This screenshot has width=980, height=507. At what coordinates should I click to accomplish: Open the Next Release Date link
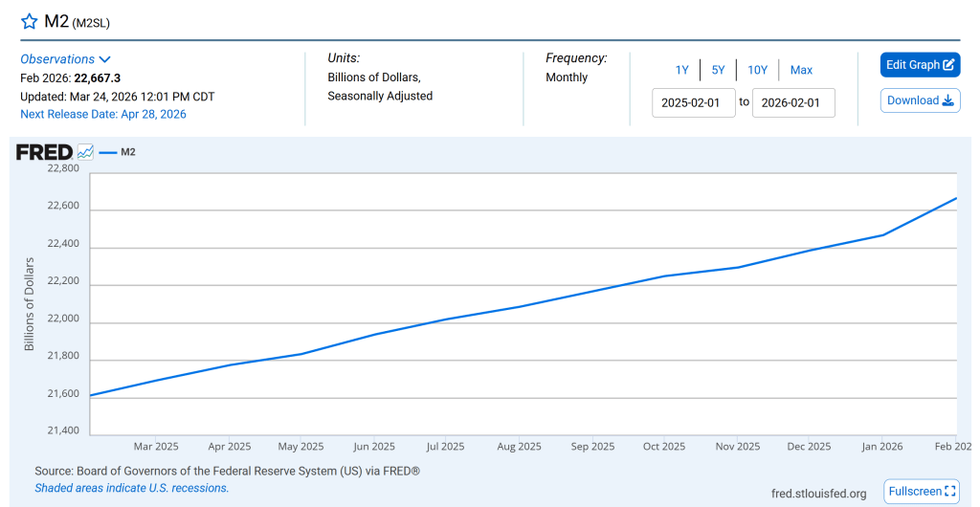coord(103,114)
